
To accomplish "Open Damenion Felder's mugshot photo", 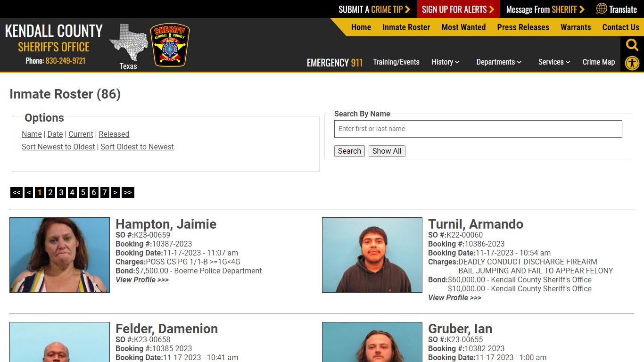I will tap(59, 342).
